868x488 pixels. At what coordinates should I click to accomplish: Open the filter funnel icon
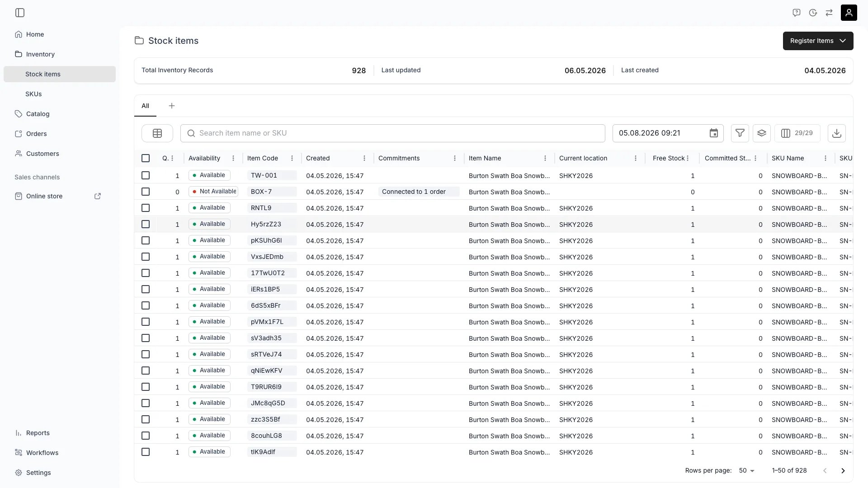740,133
